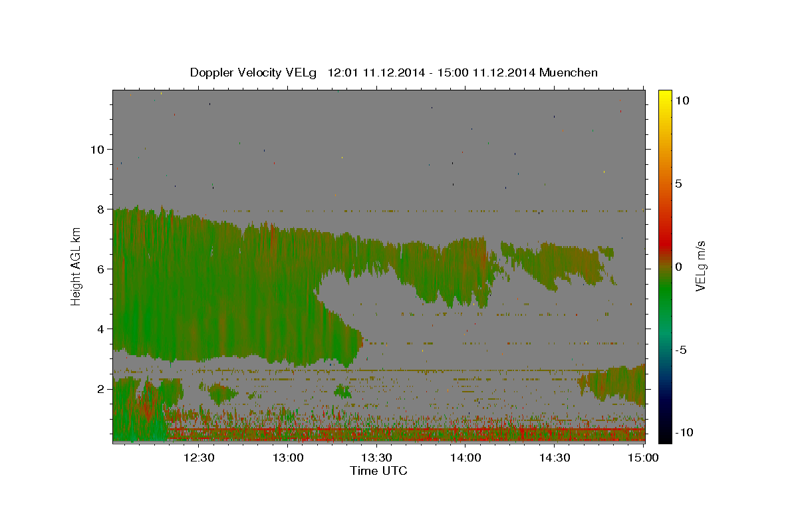This screenshot has height=532, width=798.
Task: Click the 13:30 time tick label
Action: (x=376, y=458)
